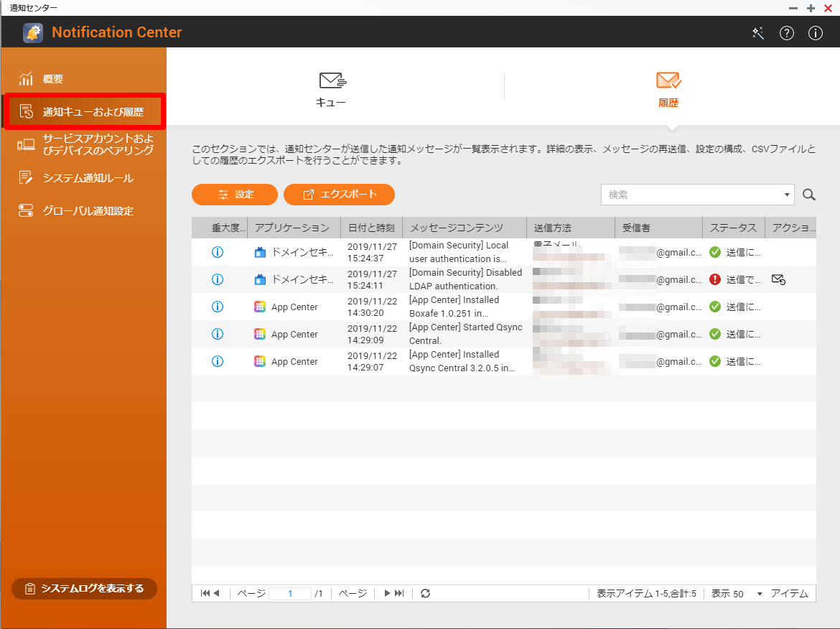Select message 'Disabled LDAP authentication.'
This screenshot has height=629, width=840.
point(465,279)
